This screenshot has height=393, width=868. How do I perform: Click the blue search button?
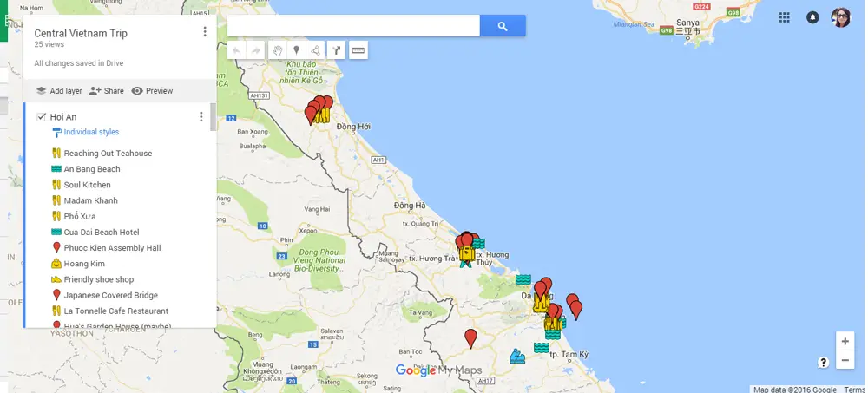[502, 26]
